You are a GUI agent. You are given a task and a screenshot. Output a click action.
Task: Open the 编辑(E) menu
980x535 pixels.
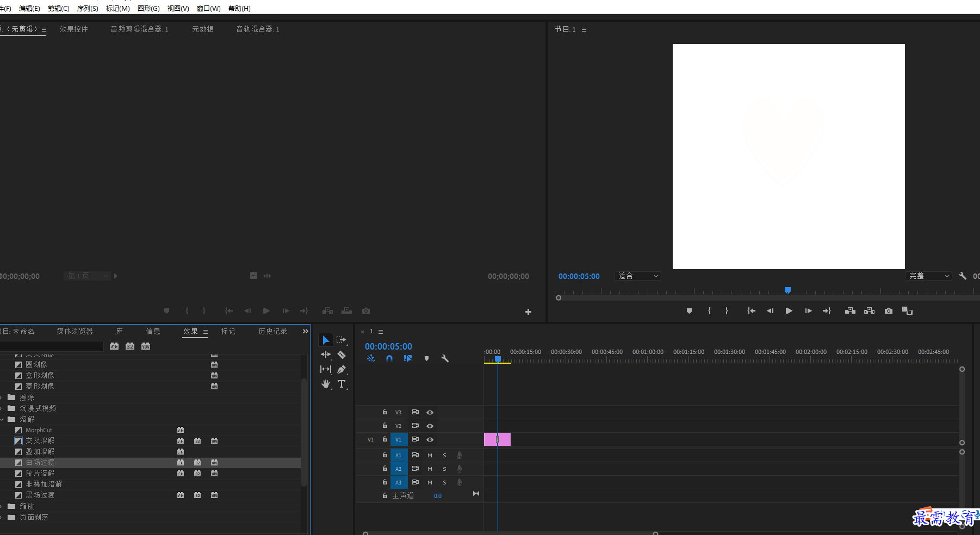(x=29, y=8)
